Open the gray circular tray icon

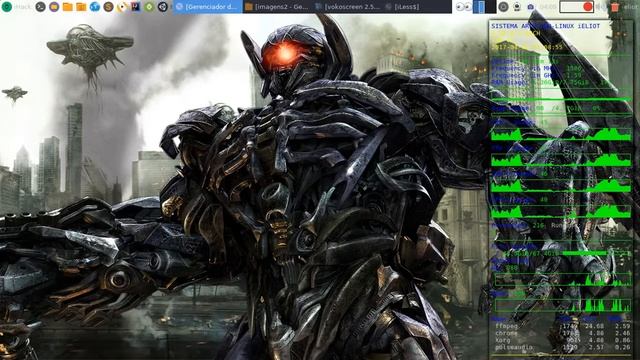(x=504, y=7)
